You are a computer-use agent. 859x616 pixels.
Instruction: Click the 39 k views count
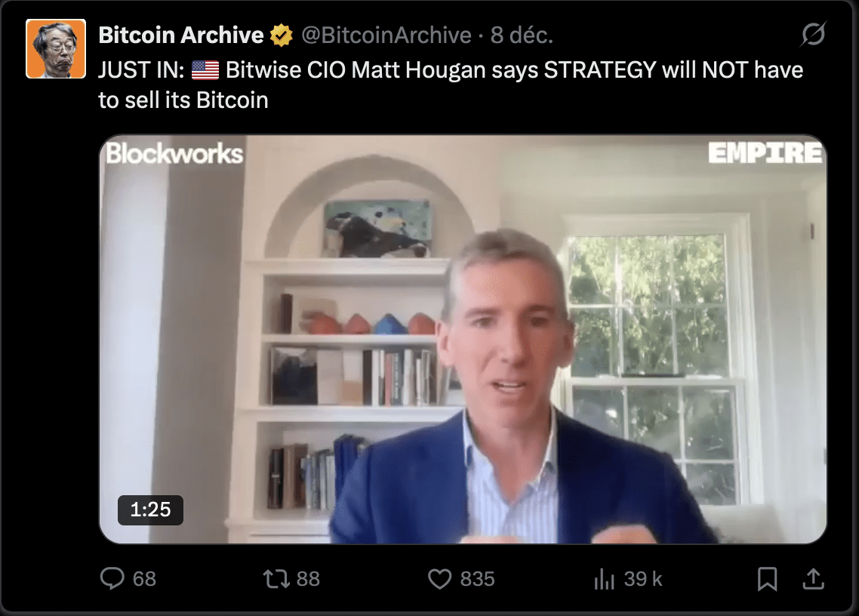[643, 579]
